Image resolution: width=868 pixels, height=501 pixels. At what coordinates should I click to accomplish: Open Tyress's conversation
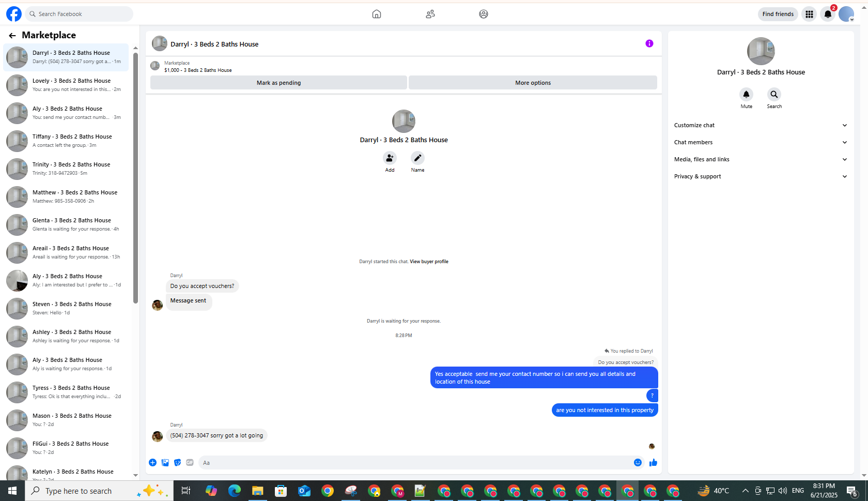point(66,392)
